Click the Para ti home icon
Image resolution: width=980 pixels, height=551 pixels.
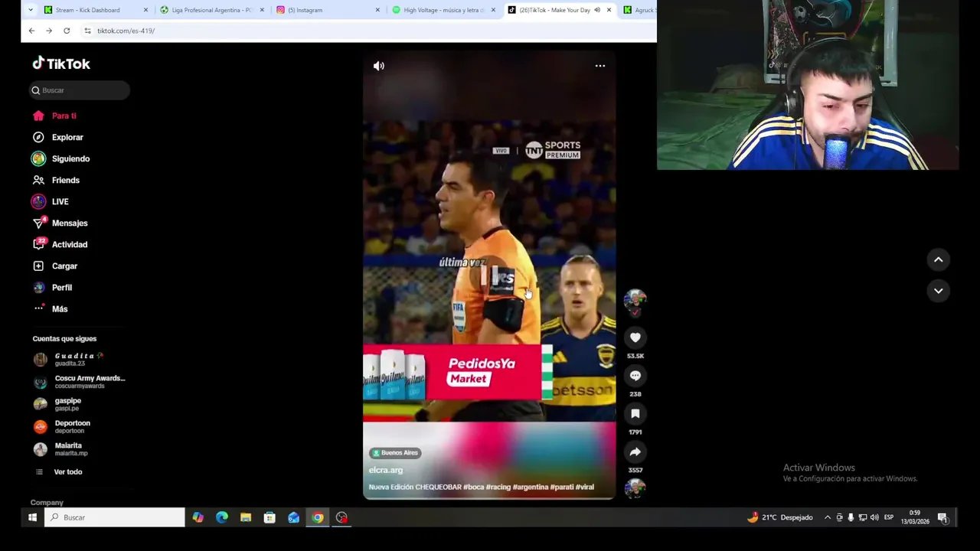(x=38, y=116)
